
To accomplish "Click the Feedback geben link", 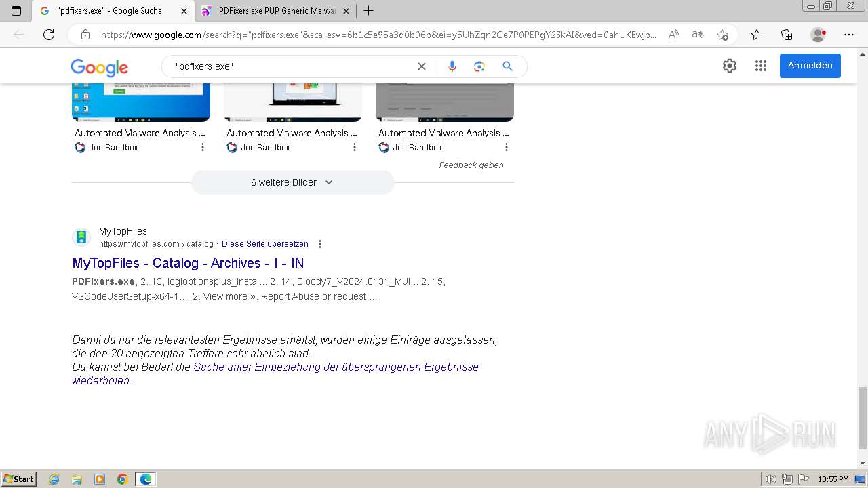I will tap(471, 165).
